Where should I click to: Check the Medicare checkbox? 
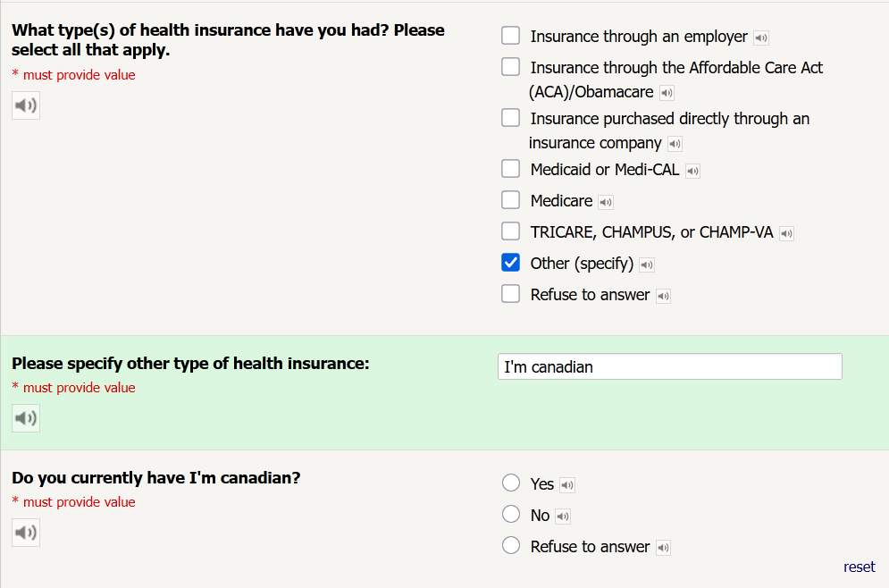510,199
